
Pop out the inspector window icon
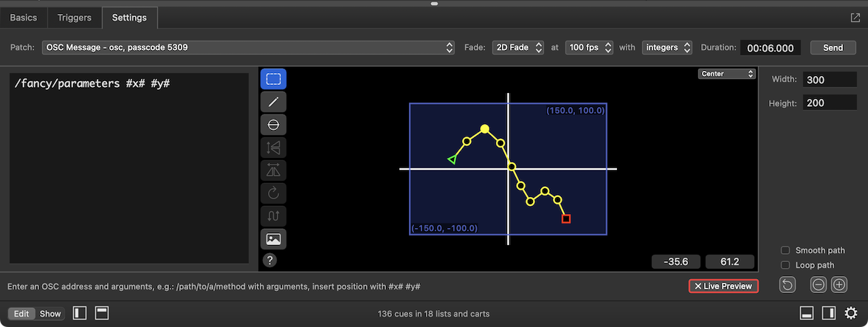point(855,18)
